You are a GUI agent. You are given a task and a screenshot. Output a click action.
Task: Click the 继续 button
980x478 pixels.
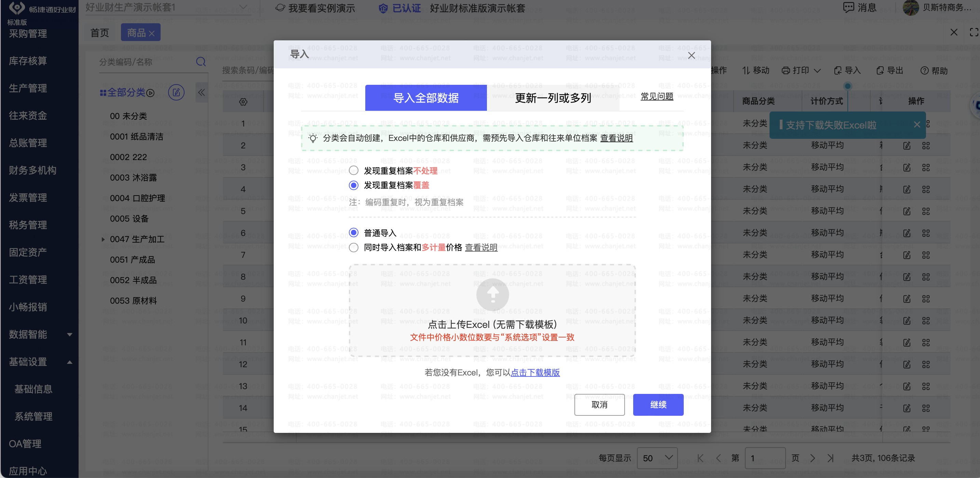coord(658,404)
